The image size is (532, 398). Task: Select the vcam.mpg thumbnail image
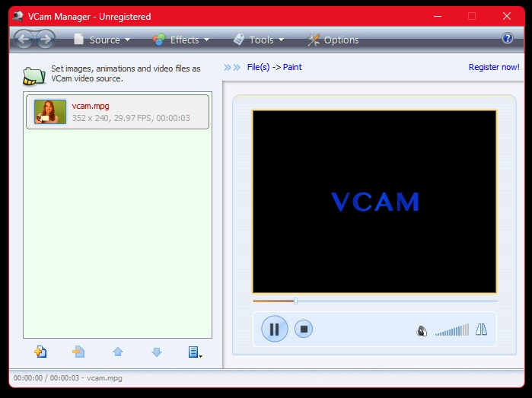[50, 112]
